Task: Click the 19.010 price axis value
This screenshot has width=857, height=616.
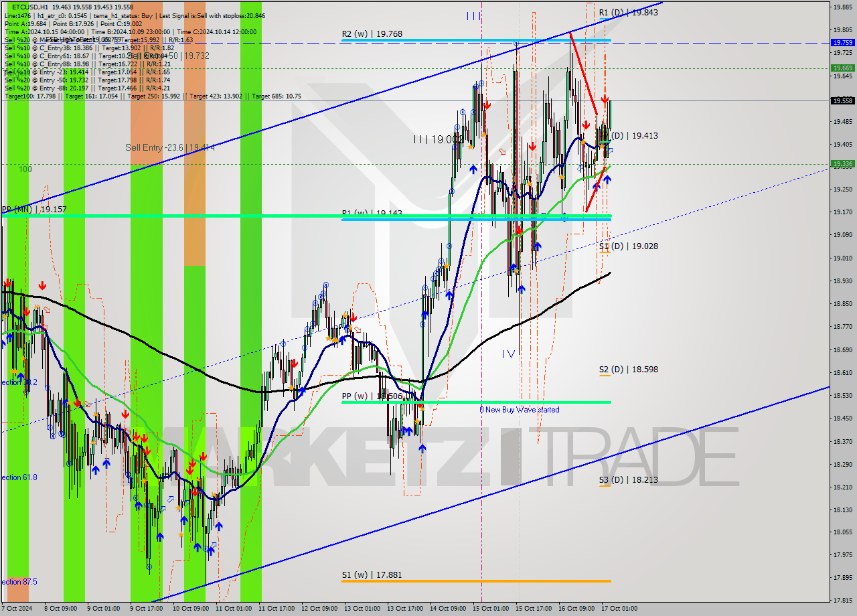Action: (842, 258)
